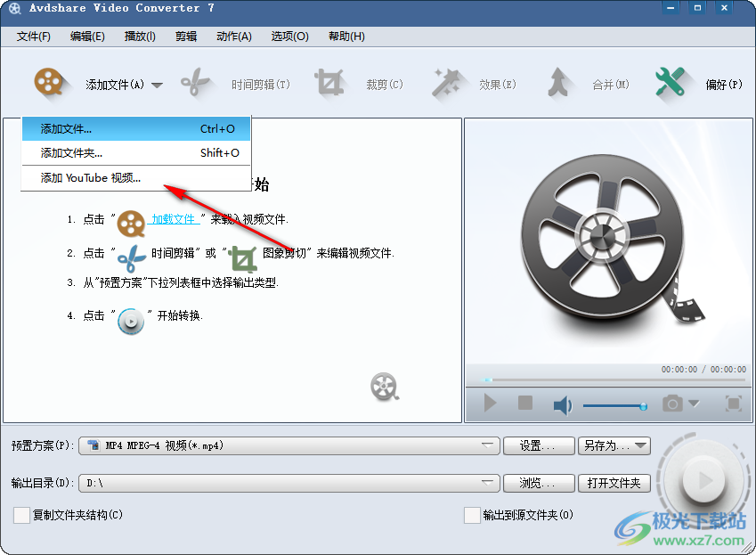Mute the preview volume speaker

click(562, 405)
